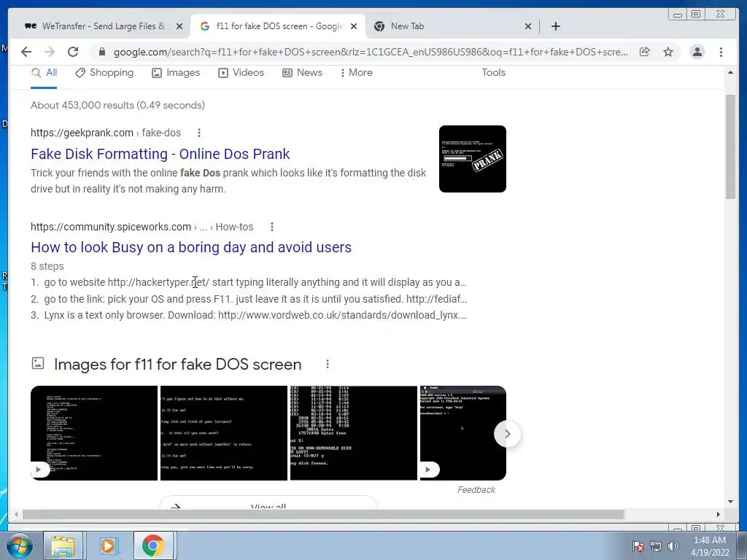Screen dimensions: 747x560
Task: Click the browser forward arrow
Action: point(50,52)
